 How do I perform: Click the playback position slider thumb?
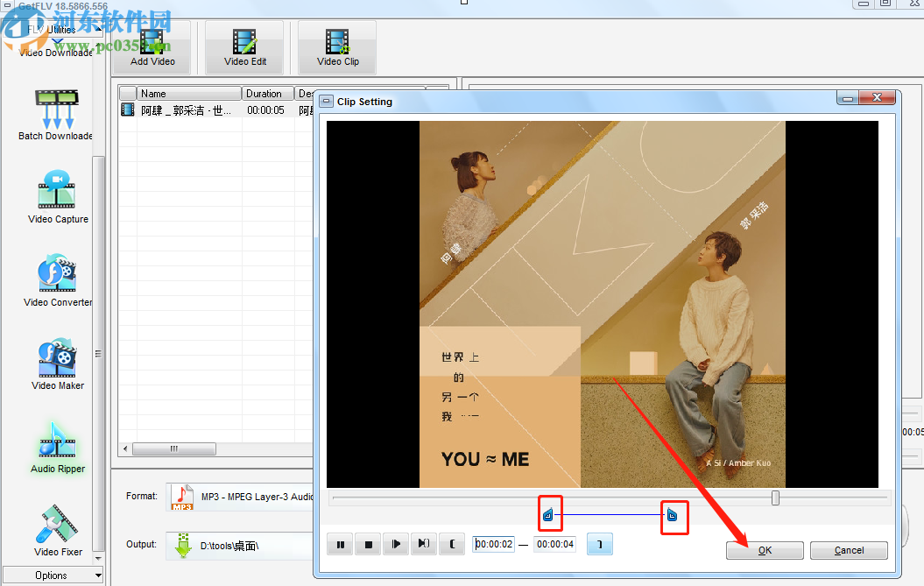(775, 498)
